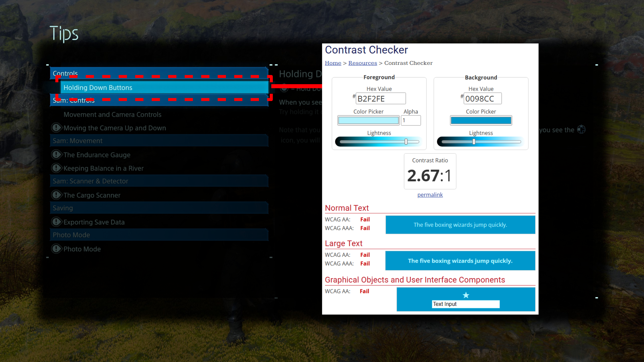Image resolution: width=644 pixels, height=362 pixels.
Task: Click the background Lightness slider handle
Action: click(x=474, y=142)
